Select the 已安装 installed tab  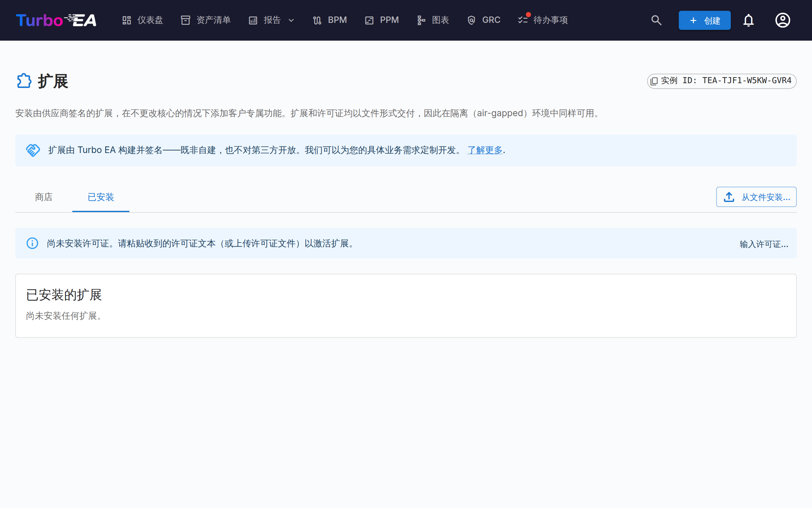pyautogui.click(x=101, y=197)
